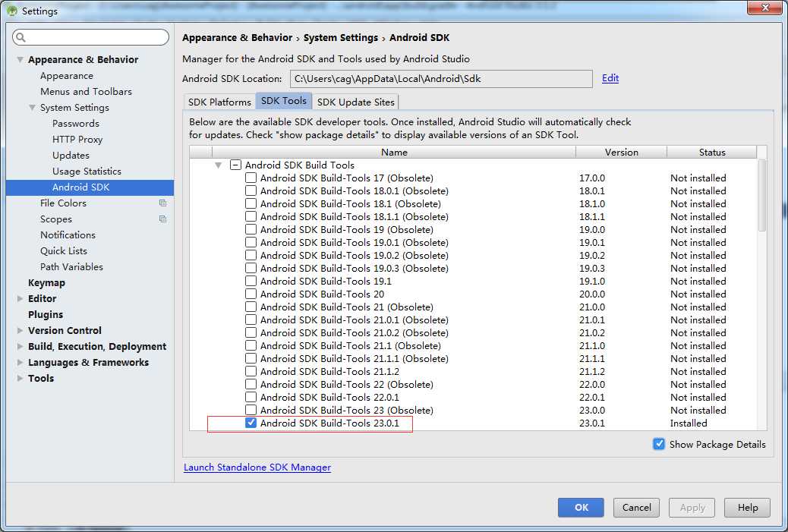Click Appearance & Behavior breadcrumb
The width and height of the screenshot is (788, 532).
[x=237, y=38]
